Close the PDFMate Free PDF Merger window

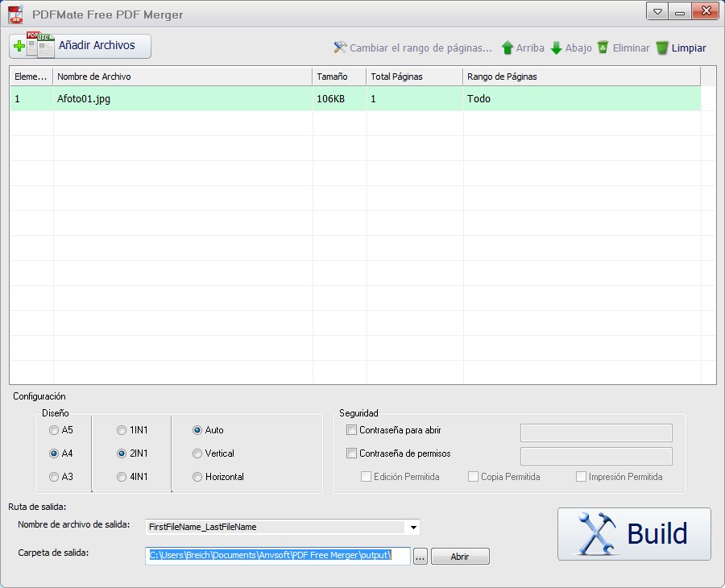(x=706, y=11)
